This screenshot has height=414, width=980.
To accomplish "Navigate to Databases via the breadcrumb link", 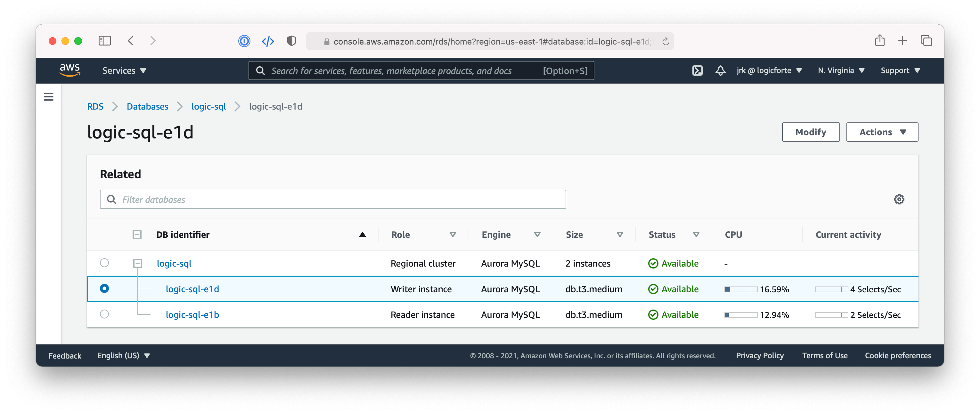I will [x=147, y=106].
